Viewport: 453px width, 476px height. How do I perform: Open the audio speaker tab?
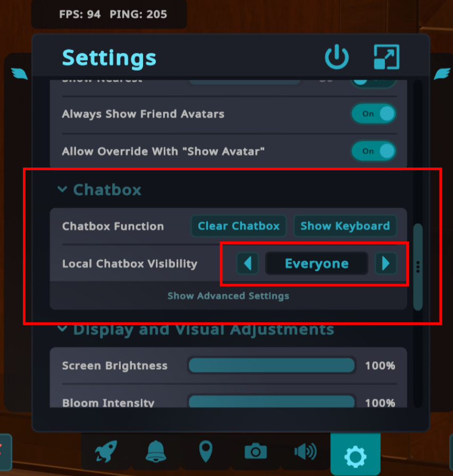pyautogui.click(x=306, y=452)
